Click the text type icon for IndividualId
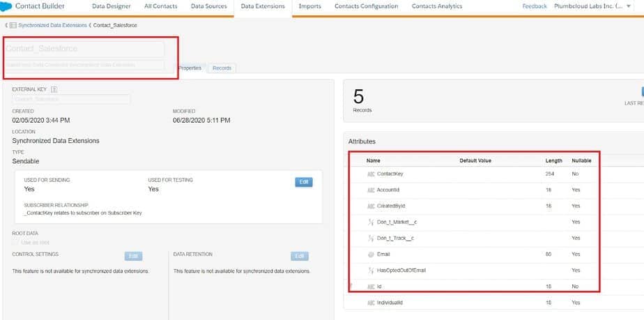 click(371, 303)
